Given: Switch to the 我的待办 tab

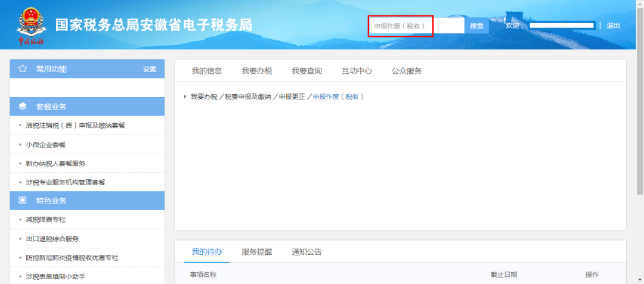Looking at the screenshot, I should click(206, 252).
